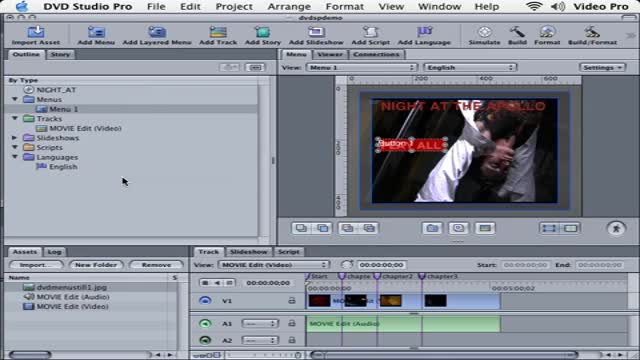Click the fourth arrange-order icon below the menu canvas
The width and height of the screenshot is (640, 360).
coord(369,228)
